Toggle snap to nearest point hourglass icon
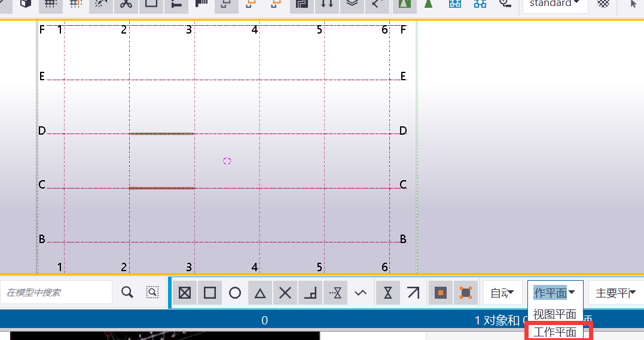Screen dimensions: 644x340 point(387,293)
